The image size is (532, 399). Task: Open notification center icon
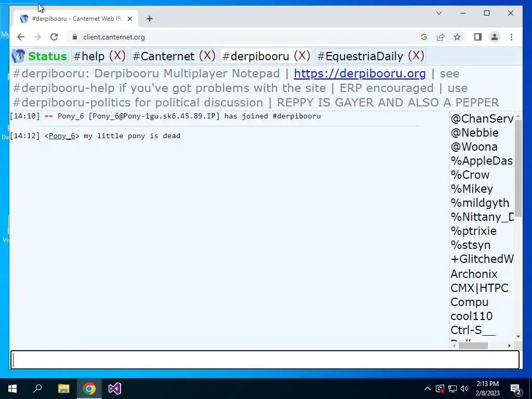(x=516, y=389)
